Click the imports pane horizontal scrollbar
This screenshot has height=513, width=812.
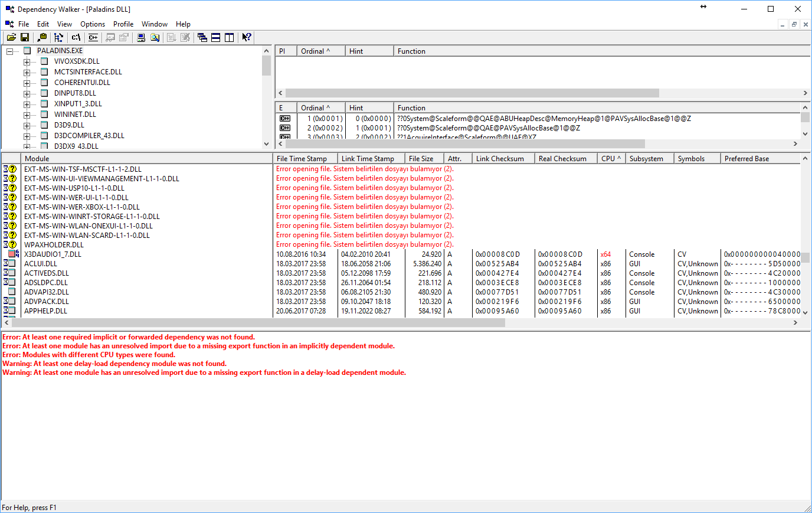pos(472,93)
